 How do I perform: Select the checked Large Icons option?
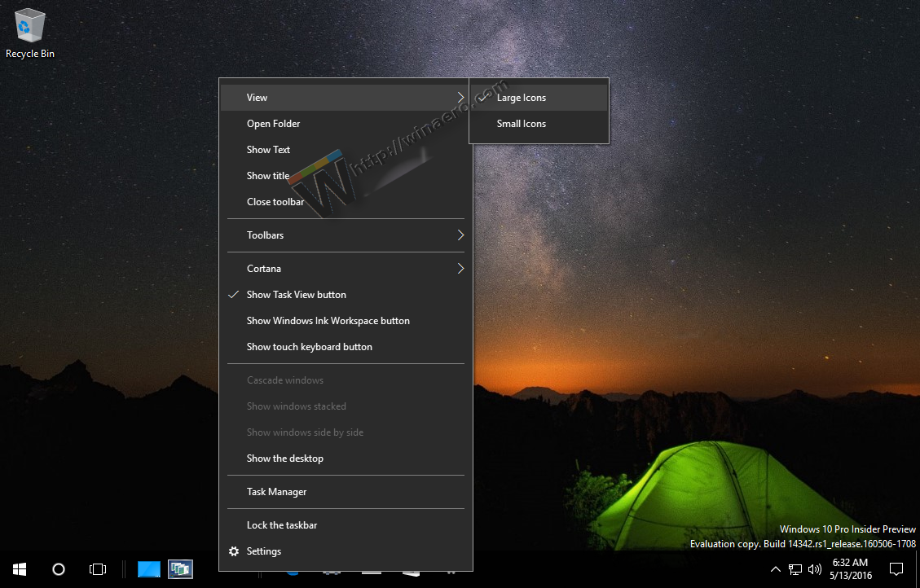coord(522,98)
